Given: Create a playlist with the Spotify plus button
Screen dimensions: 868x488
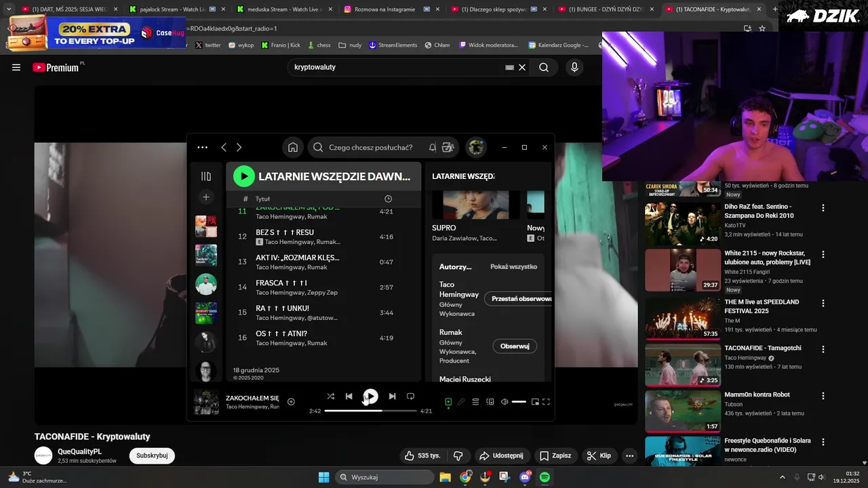Looking at the screenshot, I should coord(206,197).
